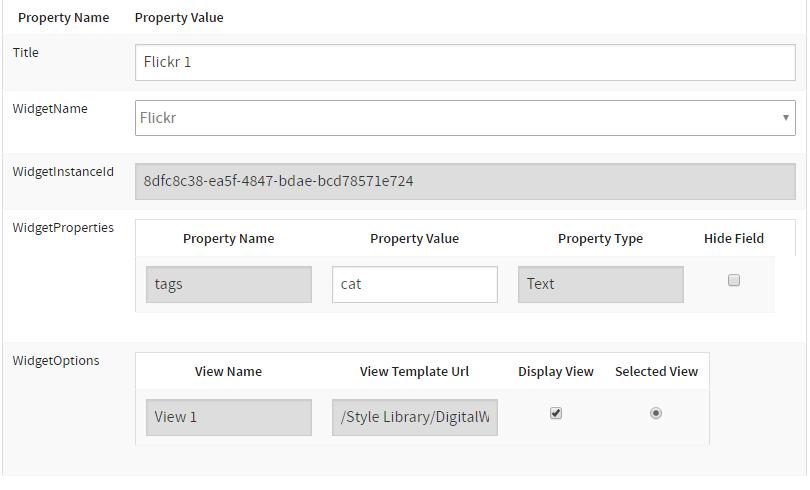Click the 'Property Type' column header

(600, 239)
